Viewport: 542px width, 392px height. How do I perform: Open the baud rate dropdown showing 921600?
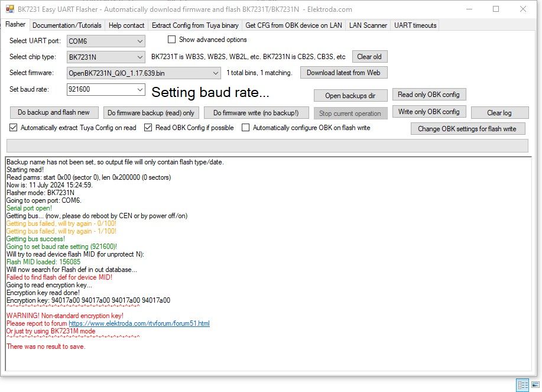click(106, 89)
